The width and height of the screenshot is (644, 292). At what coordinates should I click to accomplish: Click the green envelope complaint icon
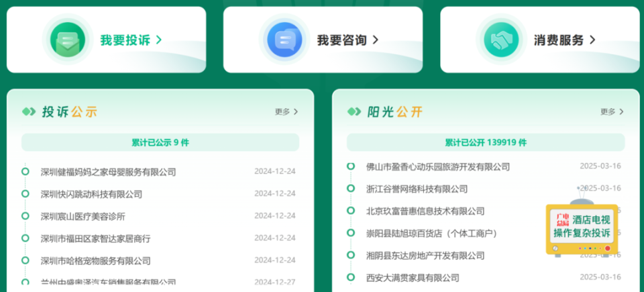pos(68,40)
